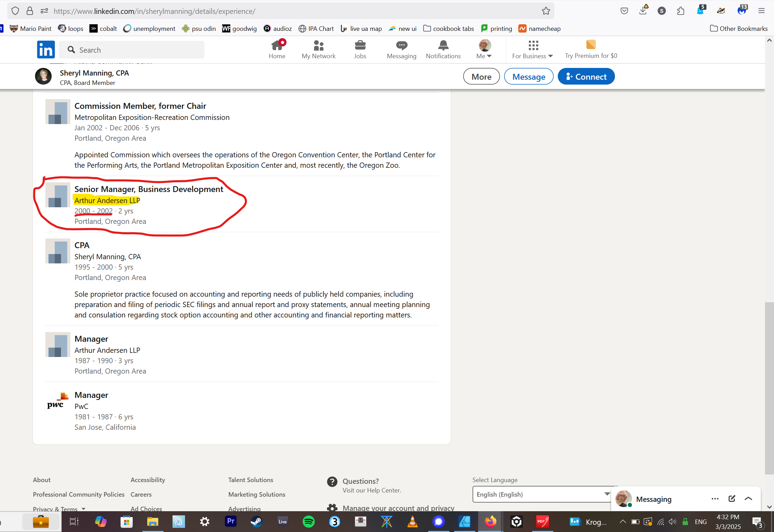The width and height of the screenshot is (774, 532).
Task: Click the Talent Solutions footer link
Action: [250, 480]
